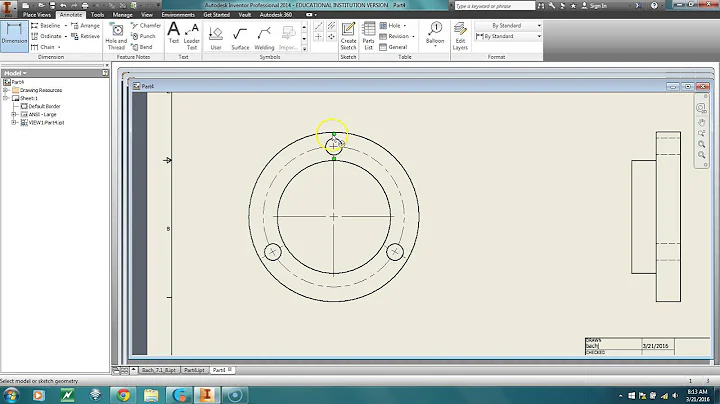
Task: Open the Revision dropdown arrow
Action: [x=413, y=36]
